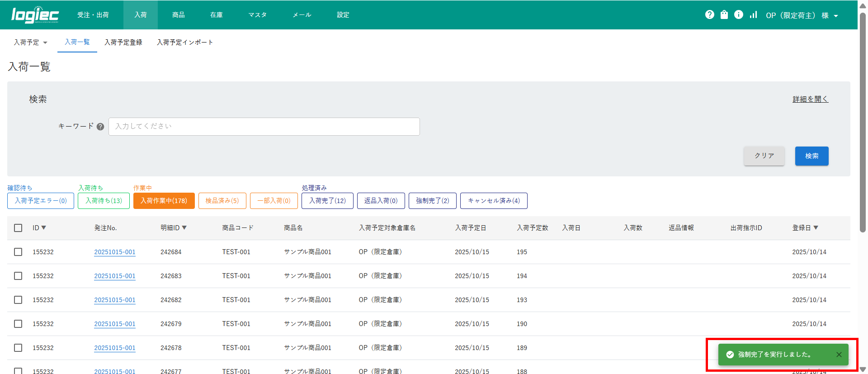Click the logiec logo
Viewport: 868px width, 374px height.
[35, 15]
